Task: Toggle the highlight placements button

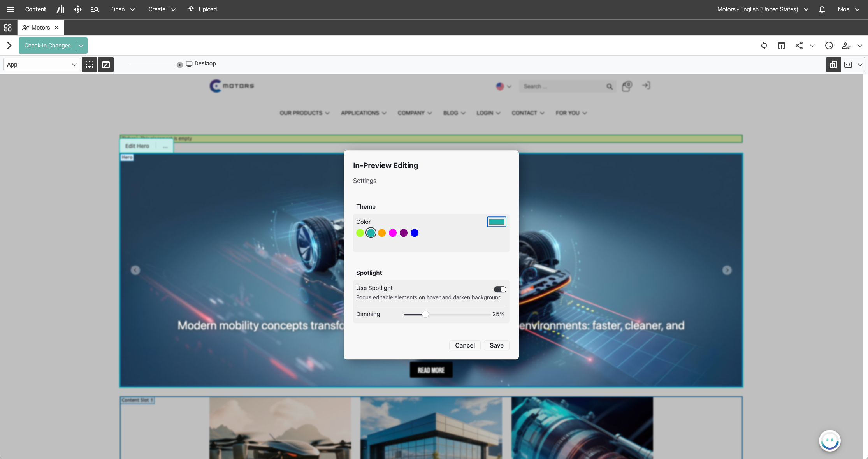Action: pos(90,65)
